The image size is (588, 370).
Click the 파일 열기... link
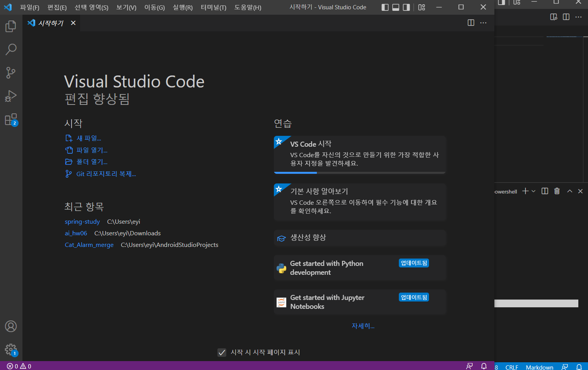click(86, 150)
